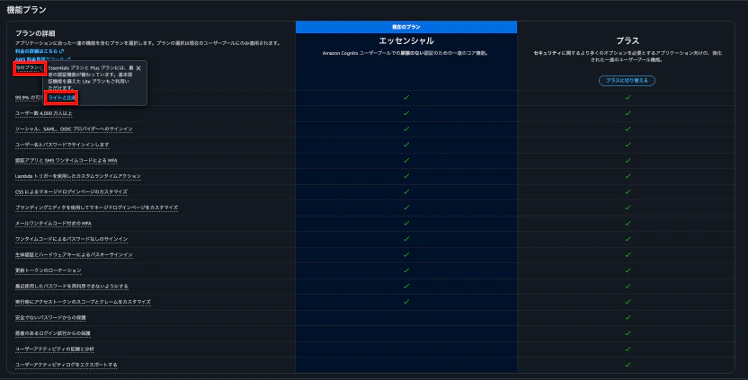Click Plus checkmark for '安全でないパスワードからの保護'
748x380 pixels.
coord(628,318)
